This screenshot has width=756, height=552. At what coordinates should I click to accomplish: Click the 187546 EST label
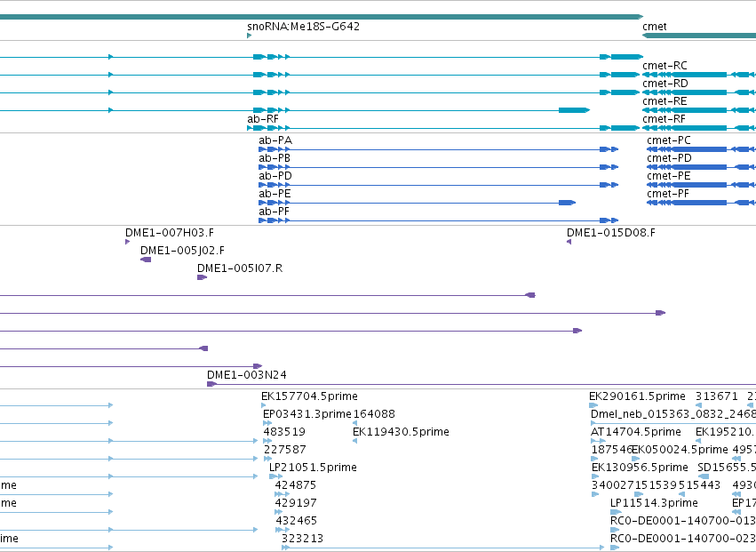611,450
